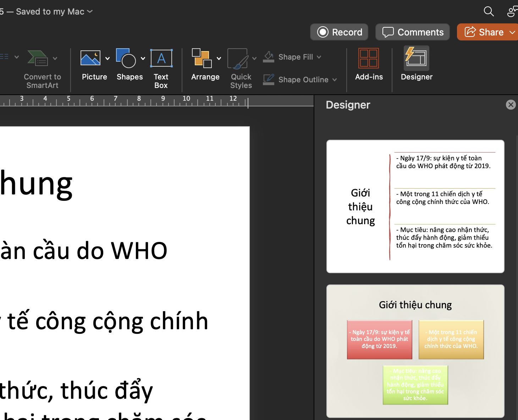Viewport: 518px width, 420px height.
Task: Click the Shapes icon
Action: [126, 59]
